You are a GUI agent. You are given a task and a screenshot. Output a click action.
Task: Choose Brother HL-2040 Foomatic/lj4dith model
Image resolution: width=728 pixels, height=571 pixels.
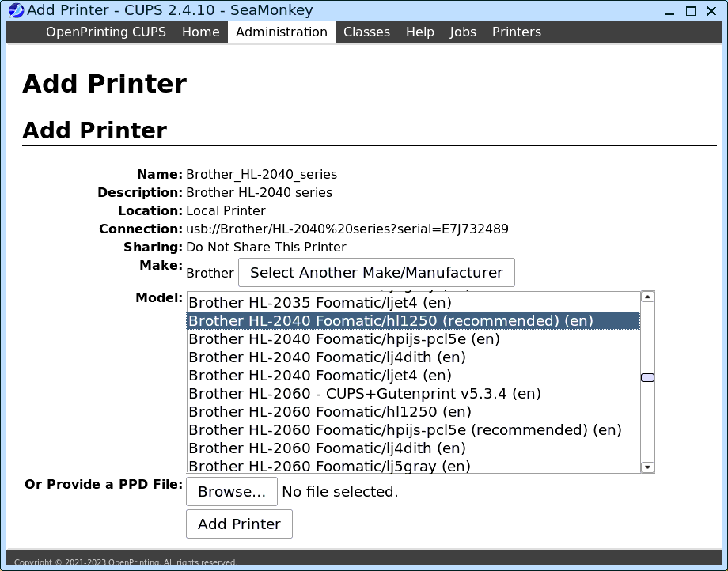pos(413,357)
